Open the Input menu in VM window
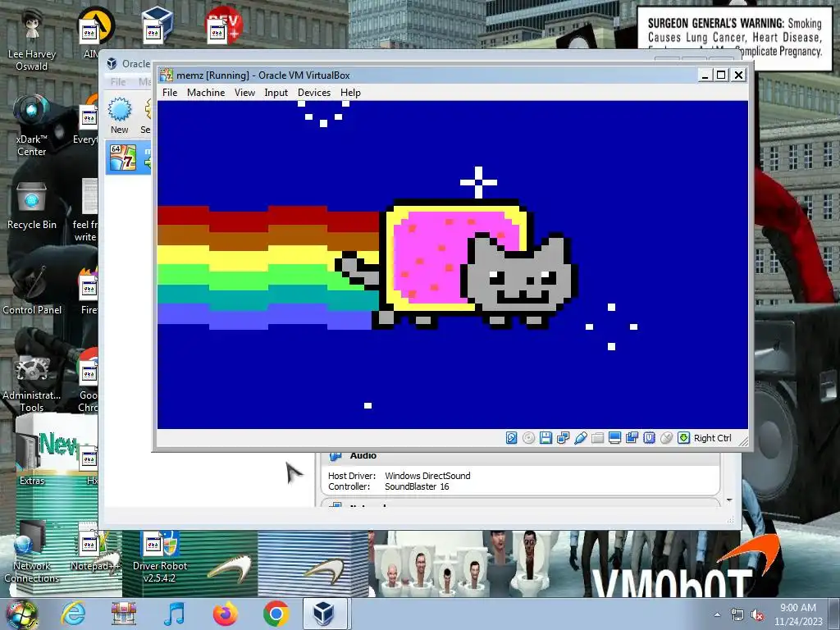This screenshot has width=840, height=630. [276, 92]
